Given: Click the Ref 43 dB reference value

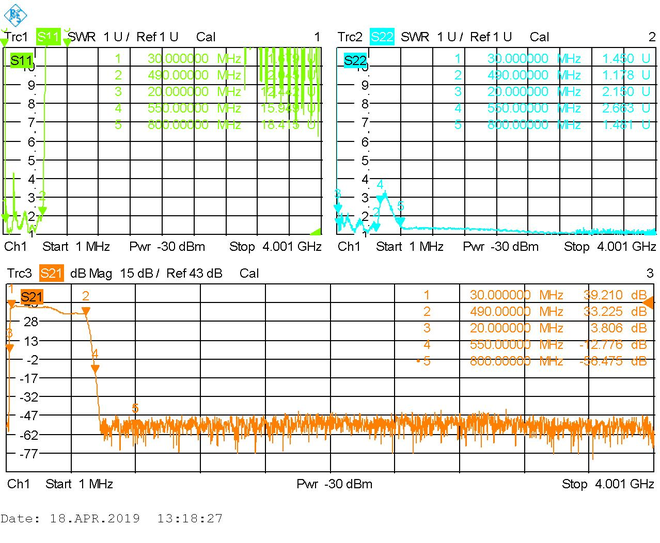Looking at the screenshot, I should 194,274.
